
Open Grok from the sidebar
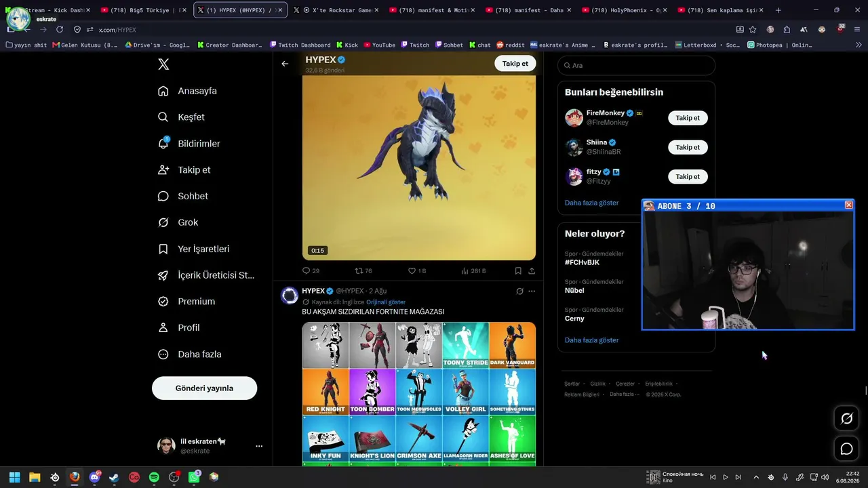(178, 222)
